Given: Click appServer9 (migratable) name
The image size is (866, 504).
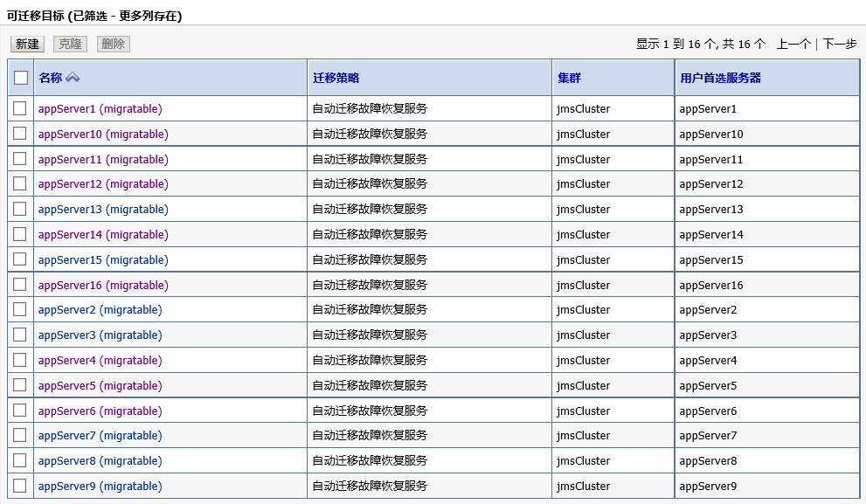Looking at the screenshot, I should pyautogui.click(x=100, y=487).
